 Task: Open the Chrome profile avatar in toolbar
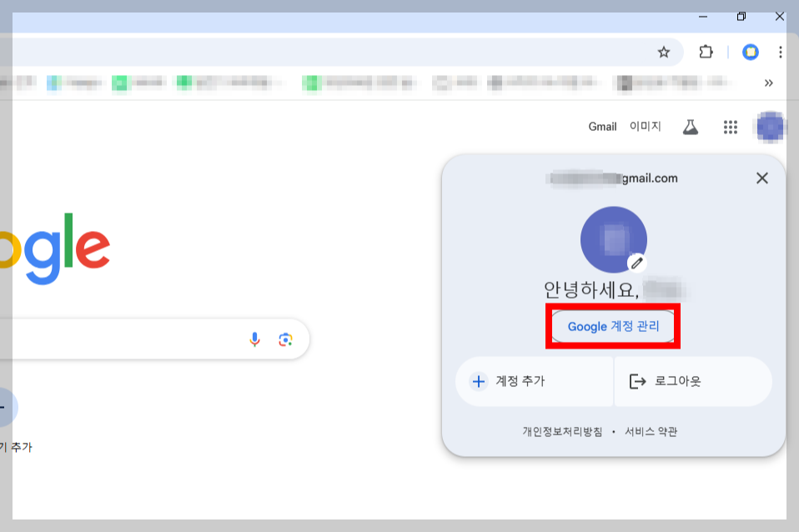point(750,52)
